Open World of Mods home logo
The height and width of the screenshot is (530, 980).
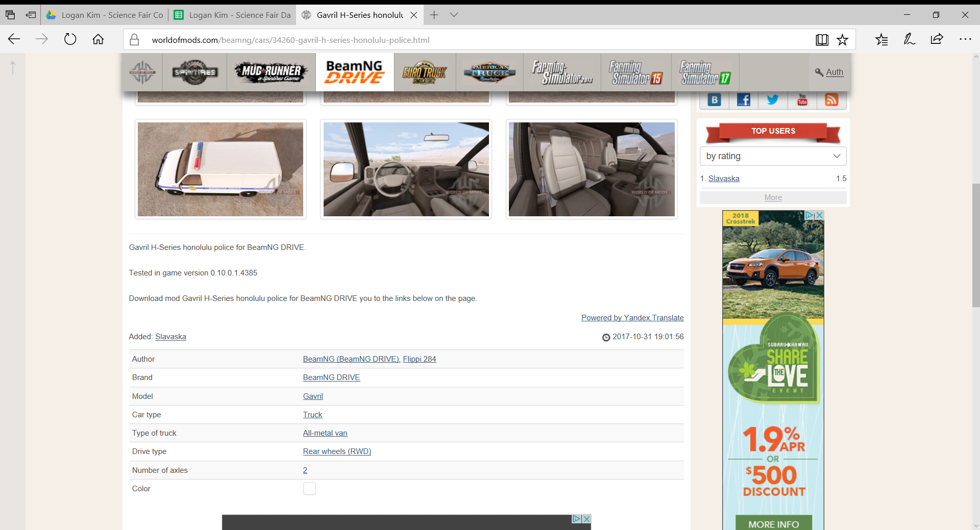pyautogui.click(x=142, y=72)
